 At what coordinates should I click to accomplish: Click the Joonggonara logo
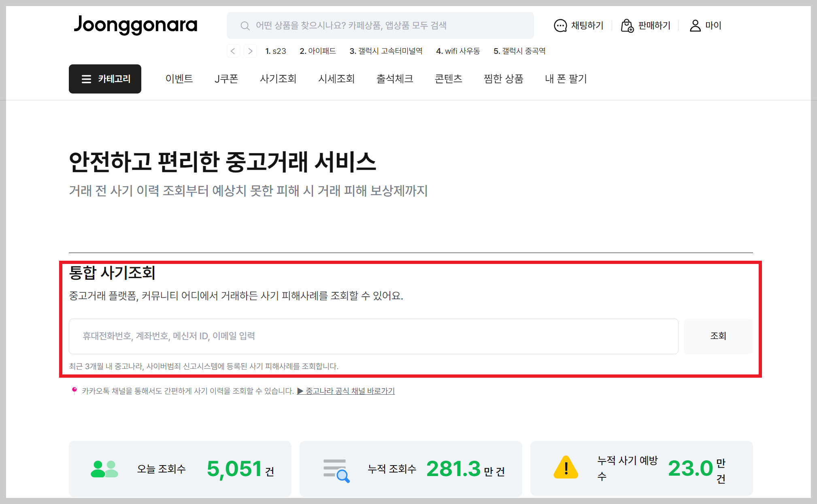pos(136,25)
